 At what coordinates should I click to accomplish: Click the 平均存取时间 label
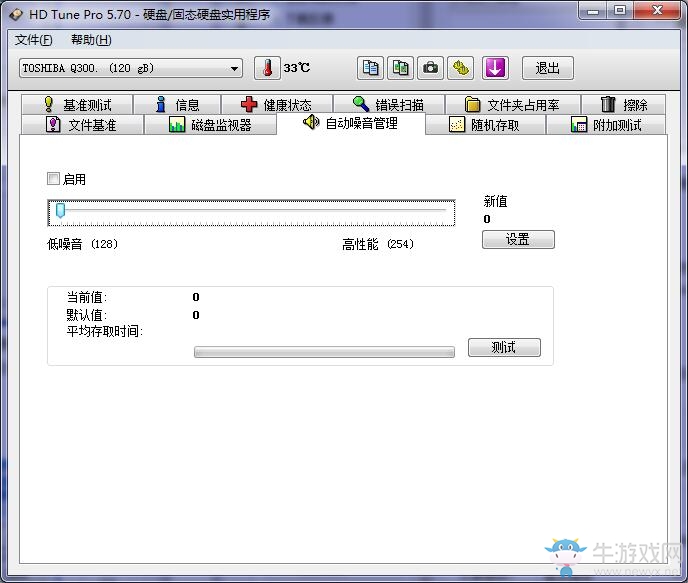pyautogui.click(x=104, y=331)
